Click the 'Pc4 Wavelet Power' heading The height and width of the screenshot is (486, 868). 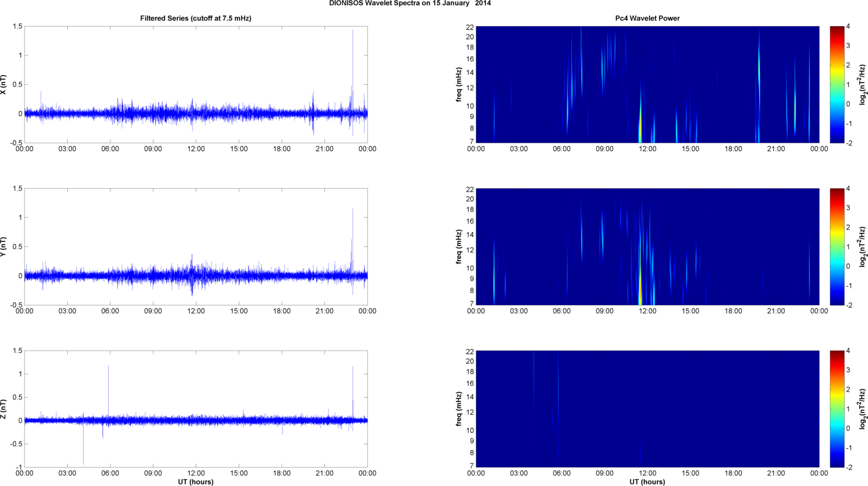(647, 18)
